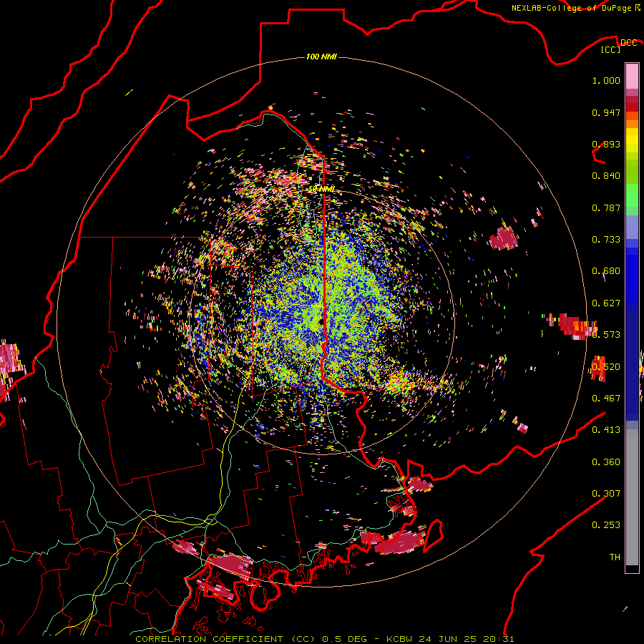Click the NEXLAB-College of DuPage credit text
The image size is (644, 644).
(x=572, y=8)
